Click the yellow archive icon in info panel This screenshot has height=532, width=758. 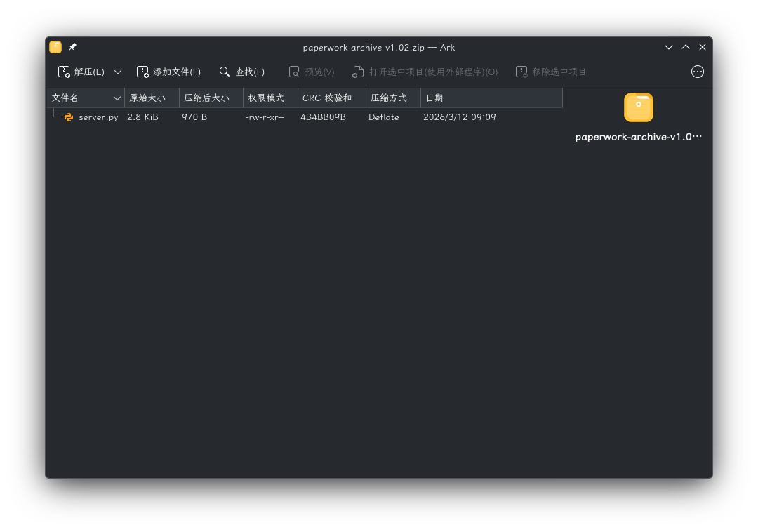(x=639, y=107)
